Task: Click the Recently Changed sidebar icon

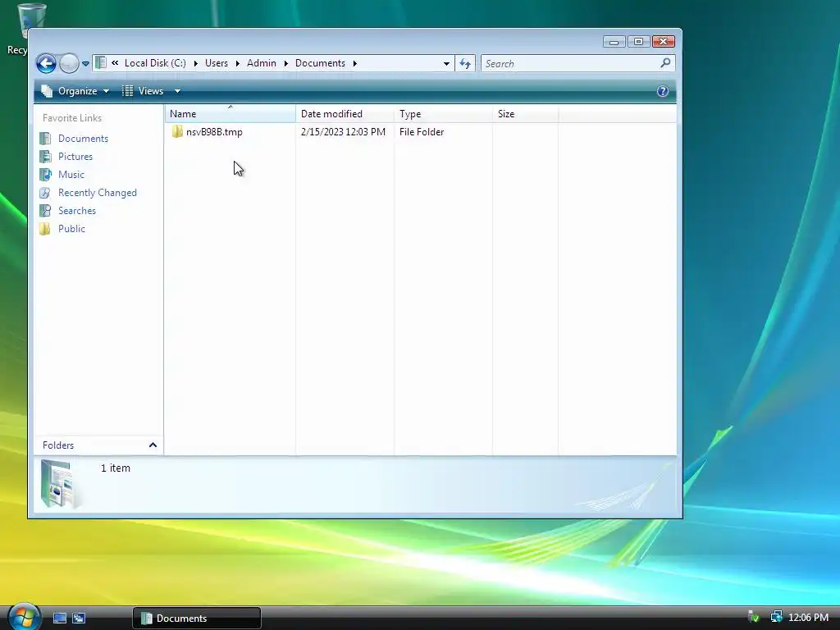Action: (x=46, y=193)
